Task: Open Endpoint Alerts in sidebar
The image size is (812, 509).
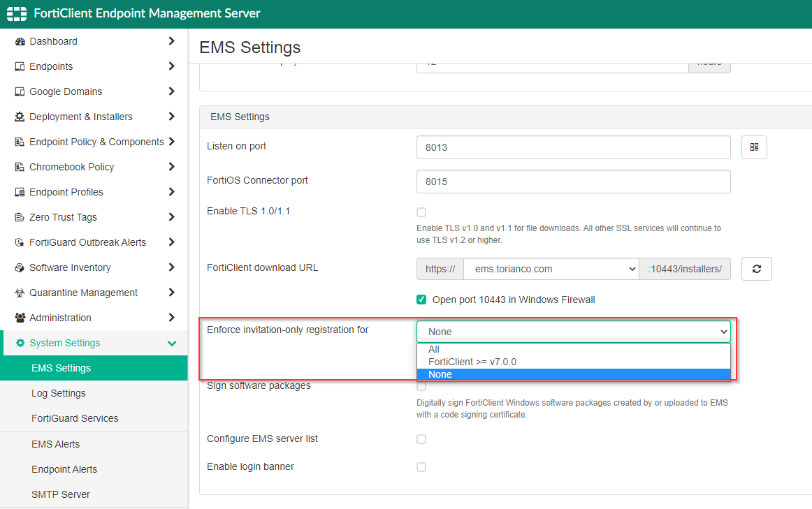Action: point(94,469)
